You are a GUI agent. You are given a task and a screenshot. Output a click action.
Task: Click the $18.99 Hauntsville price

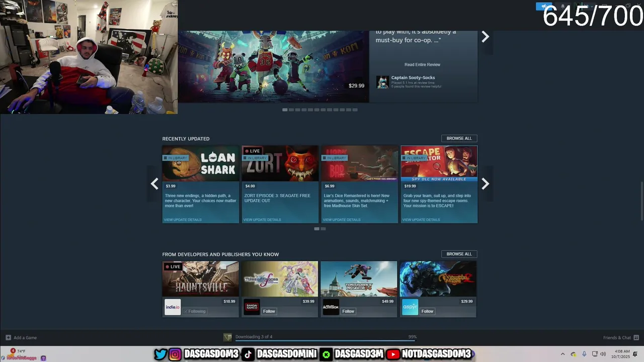coord(229,301)
